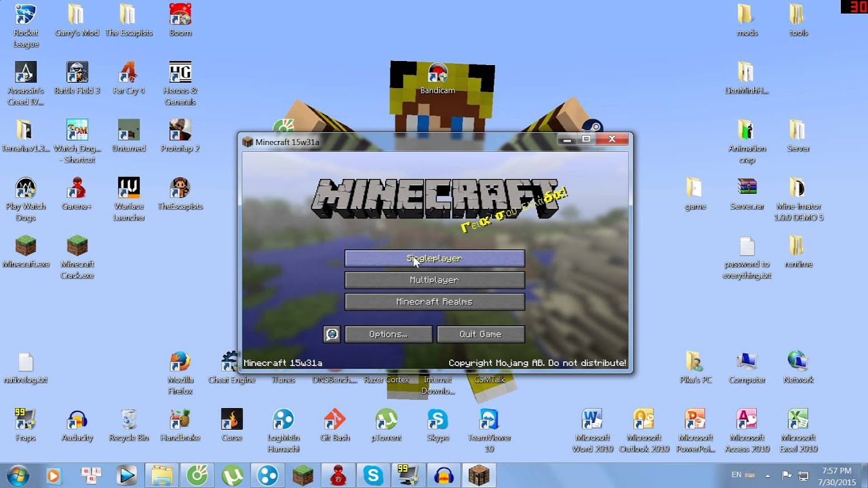Launch Skype desktop shortcut

coord(438,425)
